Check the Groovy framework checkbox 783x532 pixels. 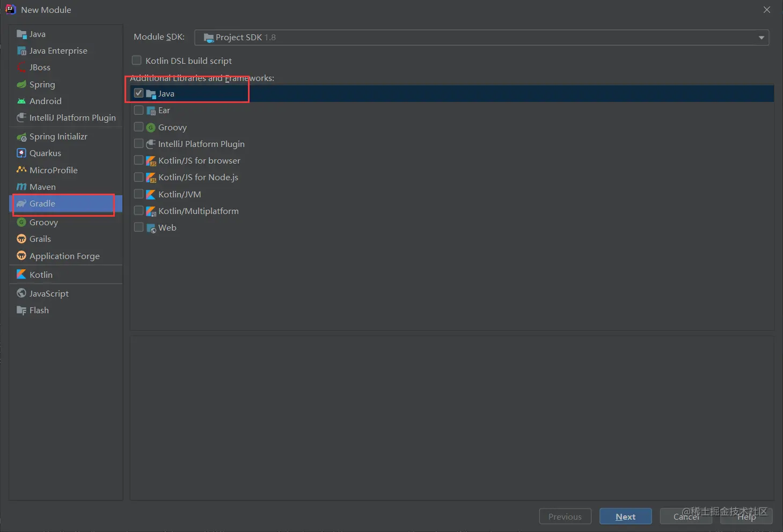coord(138,127)
